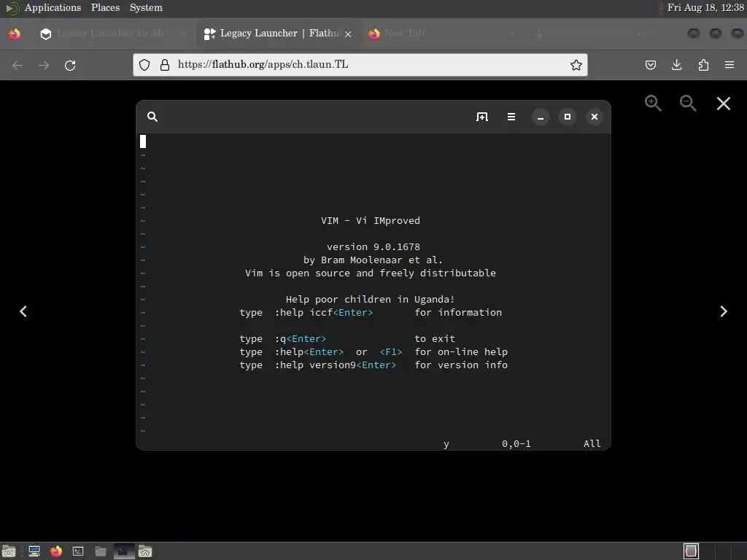Image resolution: width=747 pixels, height=560 pixels.
Task: Switch to Legacy Launcher | Flathub tab
Action: [x=279, y=34]
